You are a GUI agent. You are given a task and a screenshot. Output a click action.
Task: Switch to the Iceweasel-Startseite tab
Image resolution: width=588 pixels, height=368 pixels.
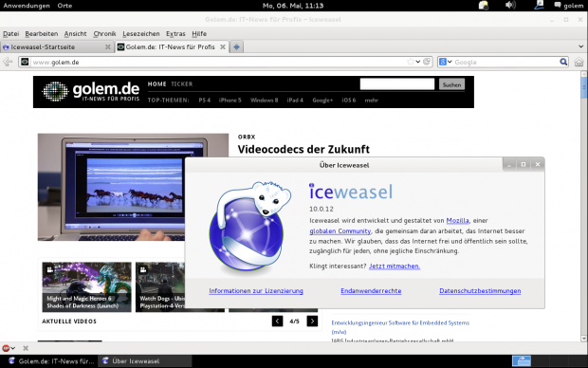57,46
